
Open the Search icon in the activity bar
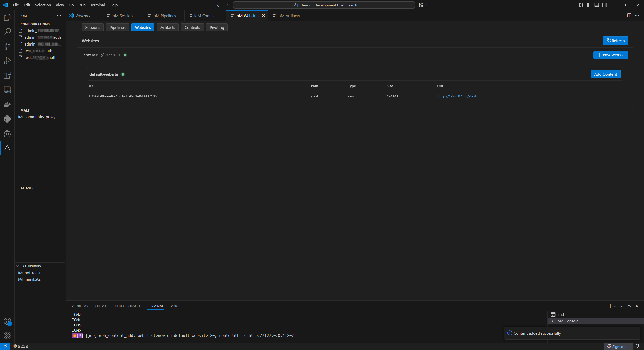(7, 32)
